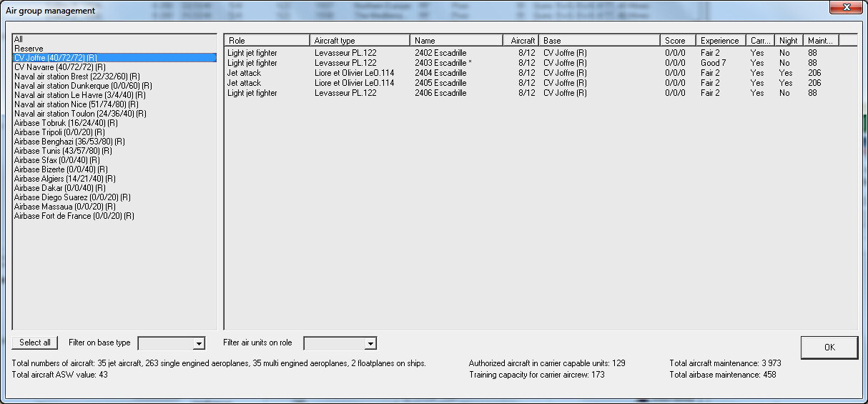This screenshot has height=404, width=868.
Task: Sort by the Aircraft type column header
Action: (x=360, y=41)
